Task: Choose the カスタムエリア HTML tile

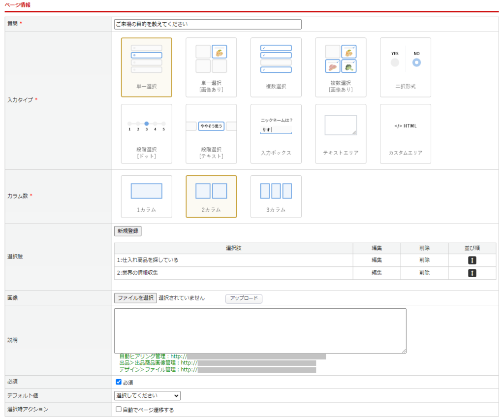Action: click(405, 133)
